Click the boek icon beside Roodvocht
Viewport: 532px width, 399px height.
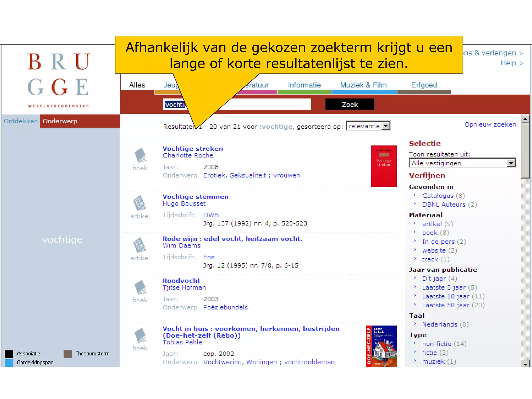(x=140, y=287)
